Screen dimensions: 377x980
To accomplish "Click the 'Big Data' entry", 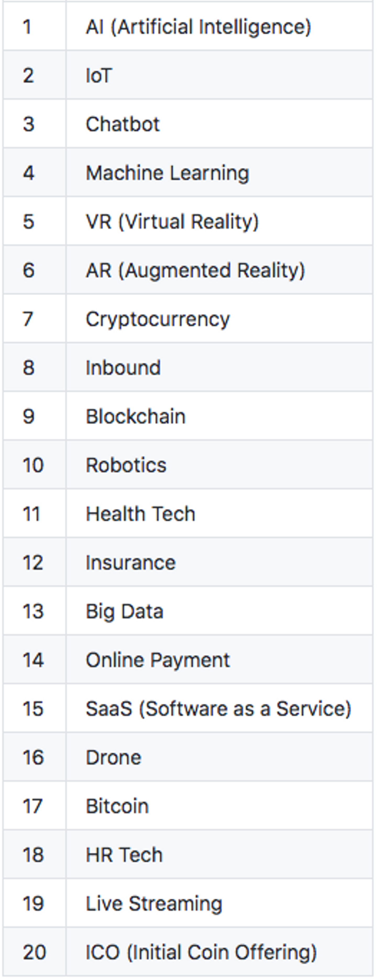I will coord(124,611).
